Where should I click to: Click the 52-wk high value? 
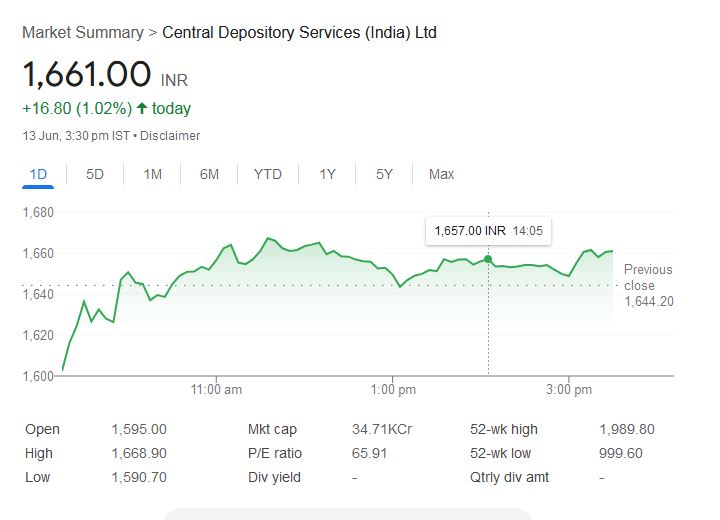626,429
